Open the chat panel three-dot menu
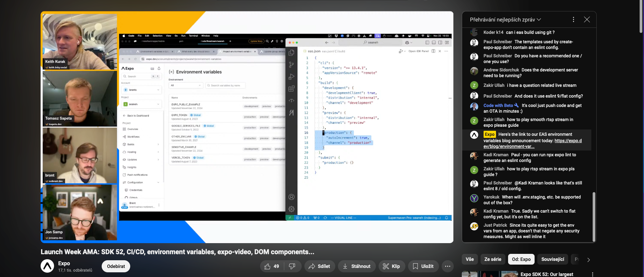Image resolution: width=644 pixels, height=277 pixels. pyautogui.click(x=574, y=20)
